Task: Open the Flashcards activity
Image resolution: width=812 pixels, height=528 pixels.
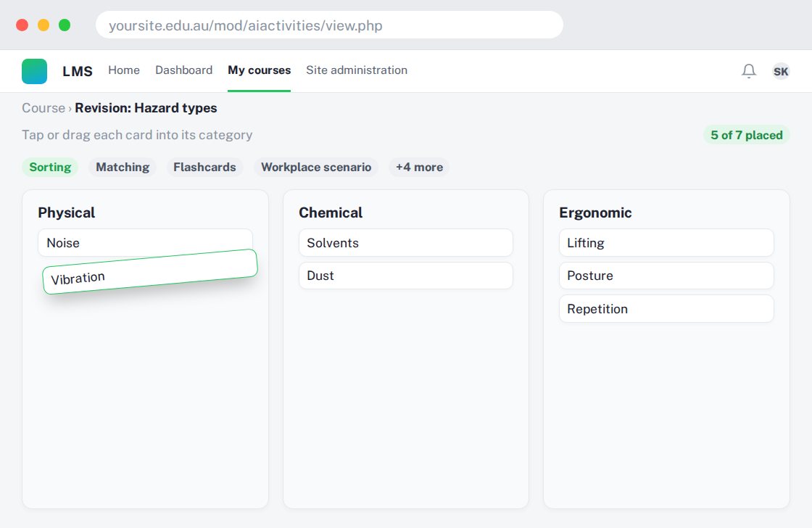Action: point(204,167)
